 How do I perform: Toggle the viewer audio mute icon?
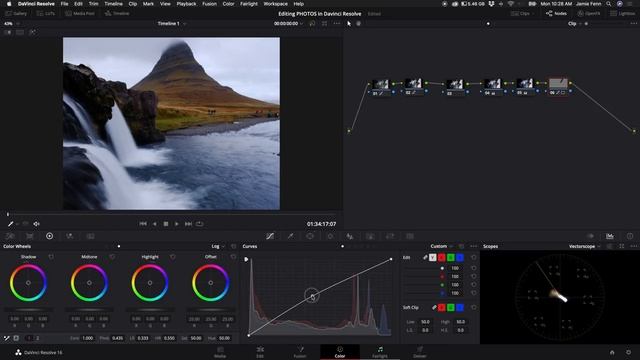[x=36, y=224]
